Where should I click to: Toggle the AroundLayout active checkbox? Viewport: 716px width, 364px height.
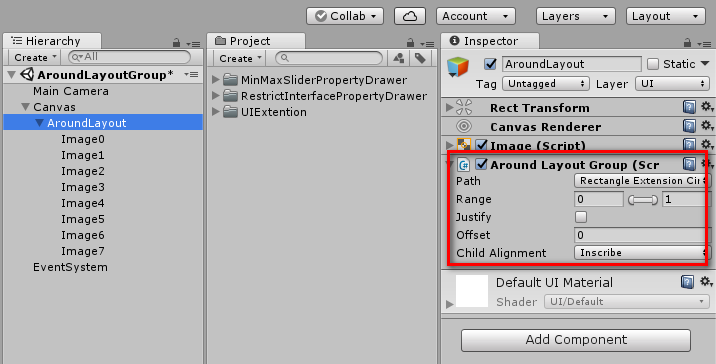pyautogui.click(x=490, y=64)
